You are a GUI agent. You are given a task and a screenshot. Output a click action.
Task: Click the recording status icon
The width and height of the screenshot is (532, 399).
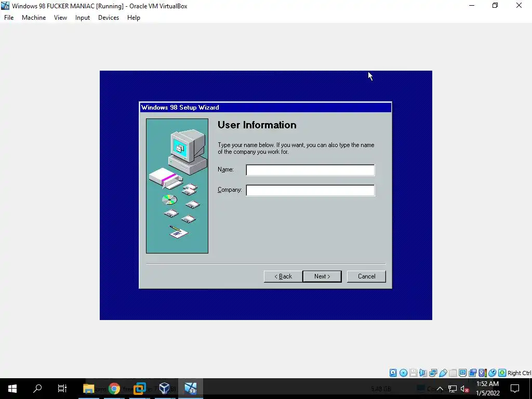click(472, 373)
